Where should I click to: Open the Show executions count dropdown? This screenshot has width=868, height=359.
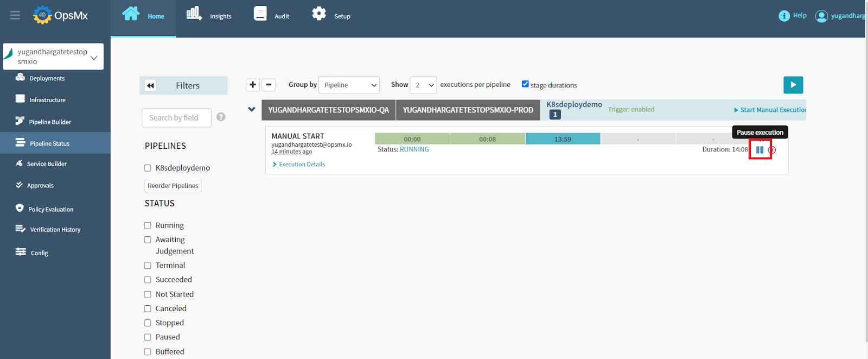423,85
